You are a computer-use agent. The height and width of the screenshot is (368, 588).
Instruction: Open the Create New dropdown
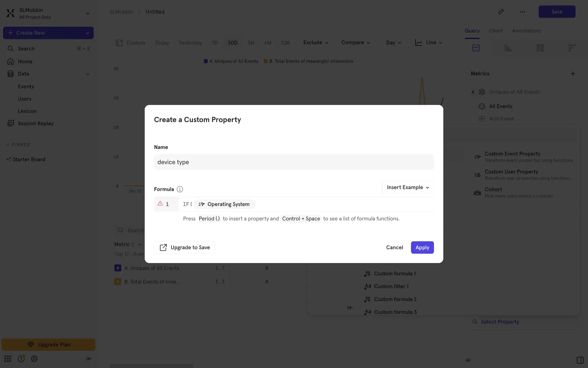point(48,33)
